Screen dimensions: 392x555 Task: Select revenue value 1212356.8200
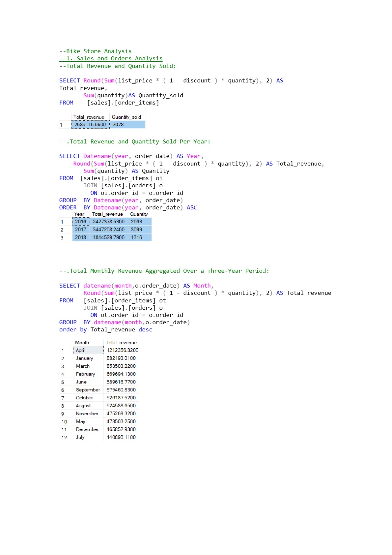122,350
